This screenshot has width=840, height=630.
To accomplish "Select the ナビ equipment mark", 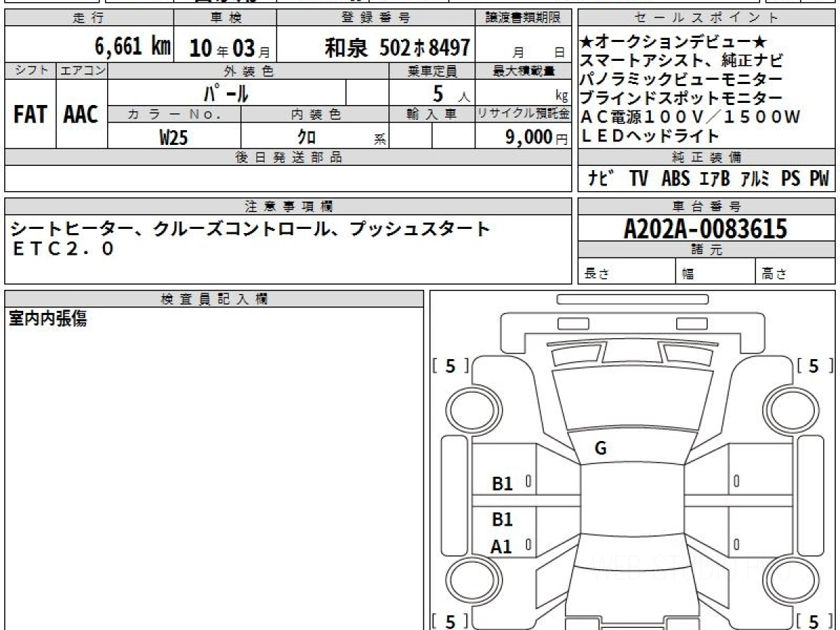I will click(601, 179).
